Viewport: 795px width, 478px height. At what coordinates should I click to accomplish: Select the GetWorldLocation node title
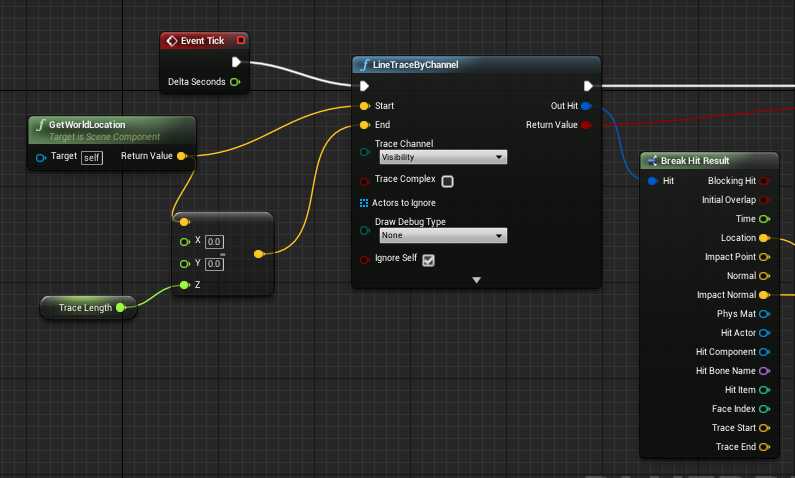pyautogui.click(x=87, y=124)
